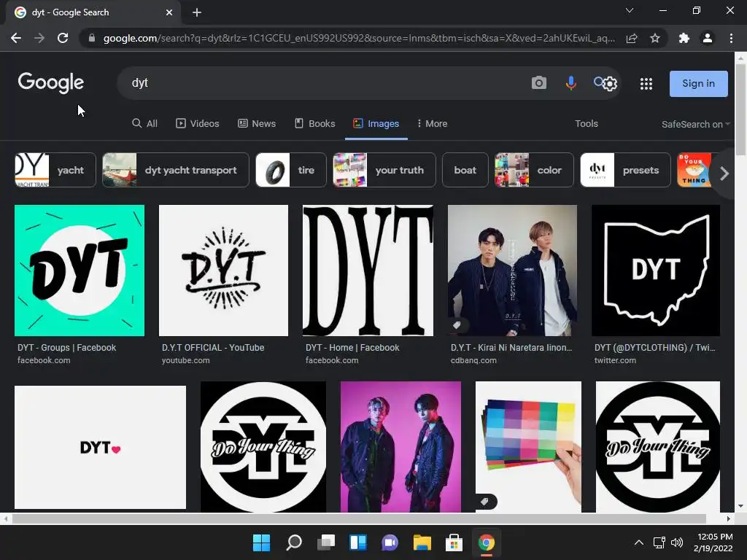Open the taskbar clock and date
This screenshot has height=560, width=747.
click(x=713, y=542)
